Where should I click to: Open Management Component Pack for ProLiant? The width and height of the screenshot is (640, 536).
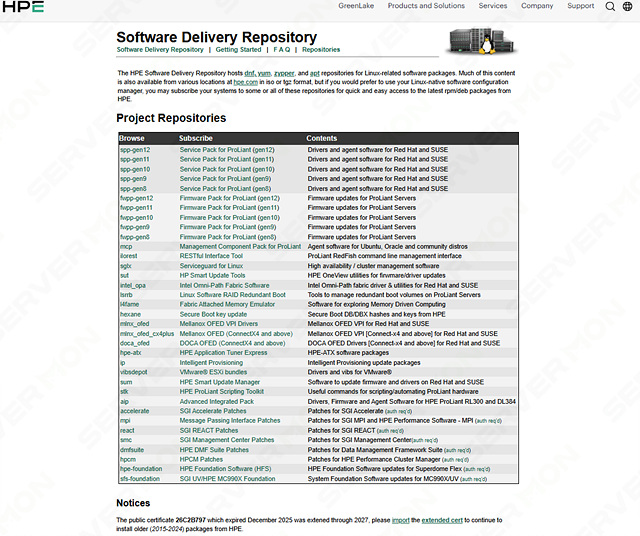tap(240, 247)
